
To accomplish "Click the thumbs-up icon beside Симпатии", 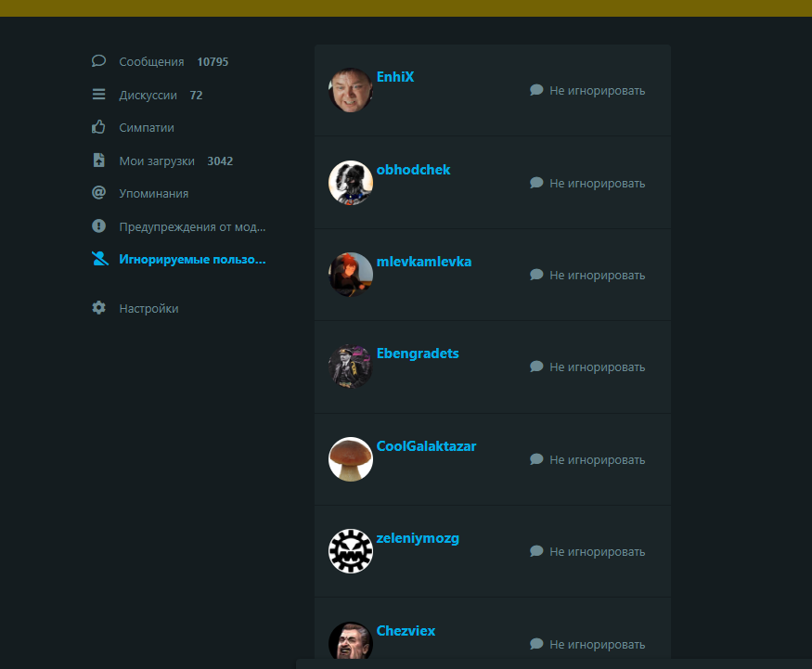I will point(98,127).
